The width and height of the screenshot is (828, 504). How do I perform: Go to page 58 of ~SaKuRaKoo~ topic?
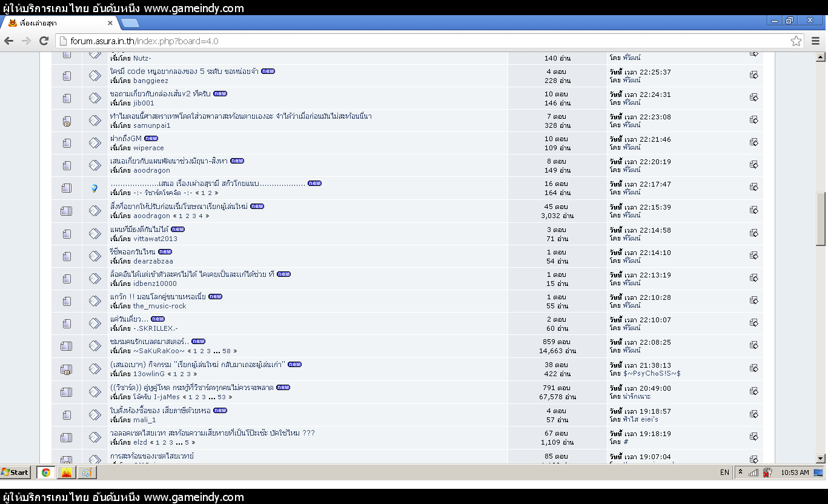point(227,351)
